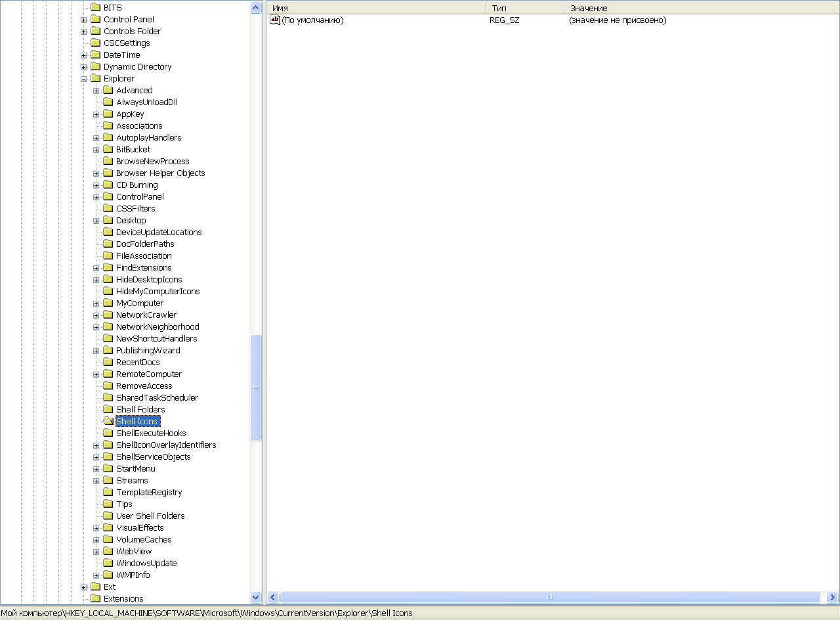Click the folder icon next to AppKey
Screen dimensions: 840x620
click(108, 114)
